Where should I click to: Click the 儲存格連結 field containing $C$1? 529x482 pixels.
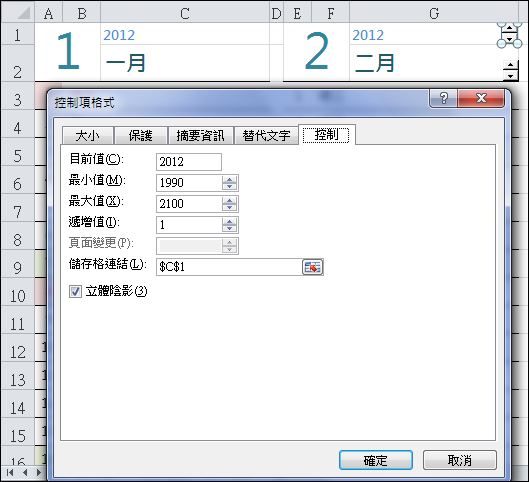pyautogui.click(x=229, y=267)
